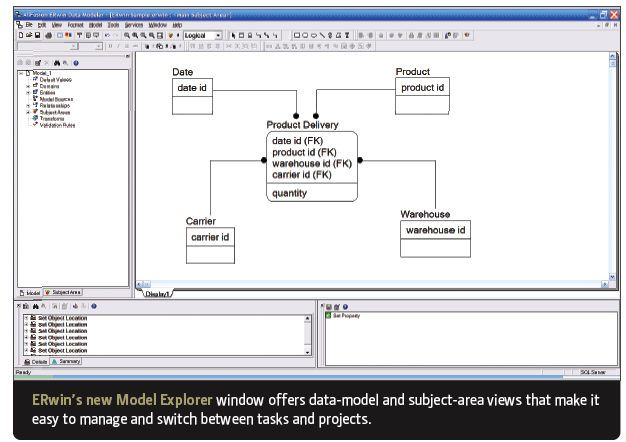Open the Edit menu
The width and height of the screenshot is (626, 442).
[x=42, y=25]
